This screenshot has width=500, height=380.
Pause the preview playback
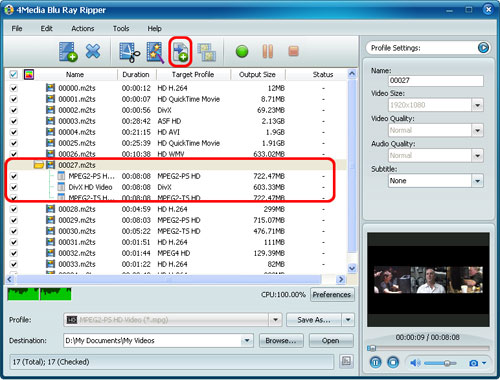pyautogui.click(x=375, y=362)
